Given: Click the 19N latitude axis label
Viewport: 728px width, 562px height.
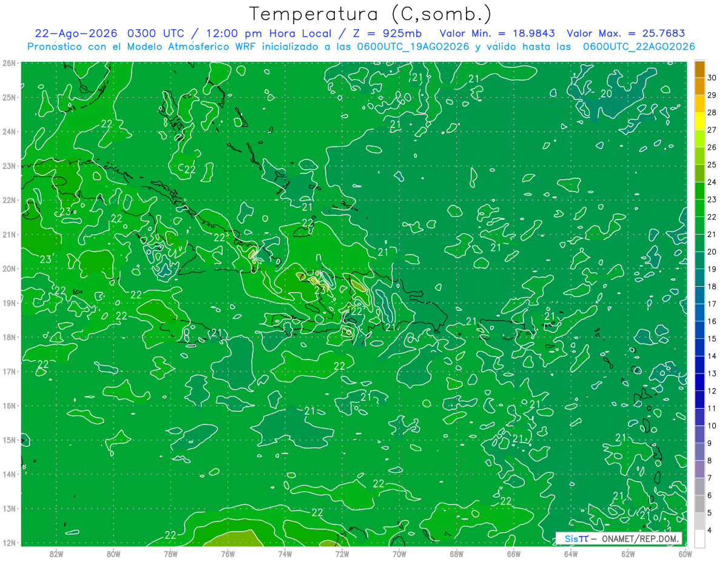Looking at the screenshot, I should point(9,303).
